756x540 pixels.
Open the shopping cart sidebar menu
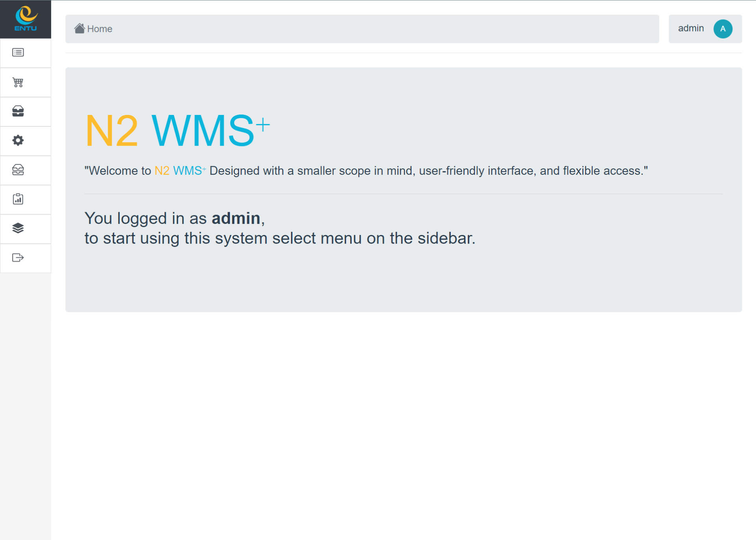(18, 82)
